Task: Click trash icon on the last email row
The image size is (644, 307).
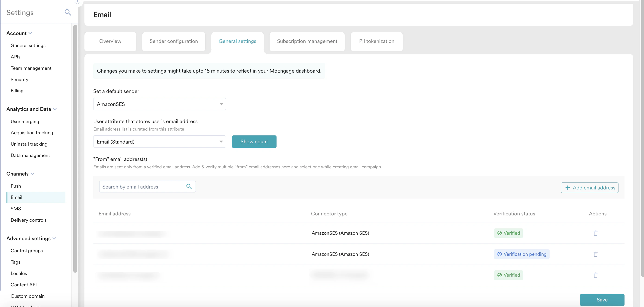Action: pyautogui.click(x=595, y=275)
